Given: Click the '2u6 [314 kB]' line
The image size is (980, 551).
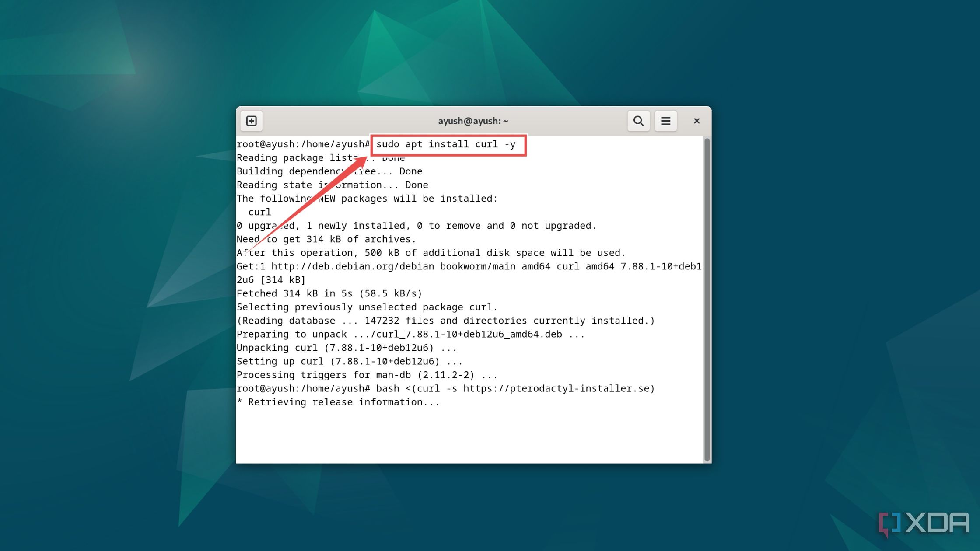Looking at the screenshot, I should (x=271, y=280).
